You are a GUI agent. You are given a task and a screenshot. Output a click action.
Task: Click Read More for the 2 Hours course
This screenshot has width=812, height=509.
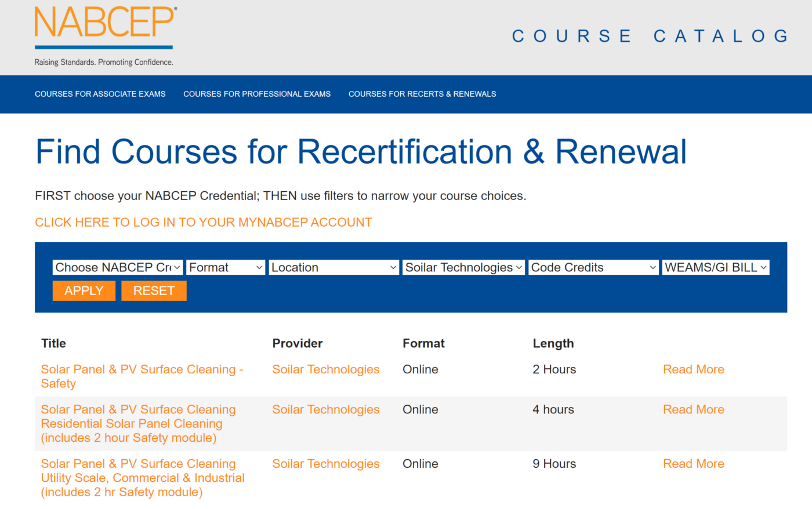click(694, 369)
